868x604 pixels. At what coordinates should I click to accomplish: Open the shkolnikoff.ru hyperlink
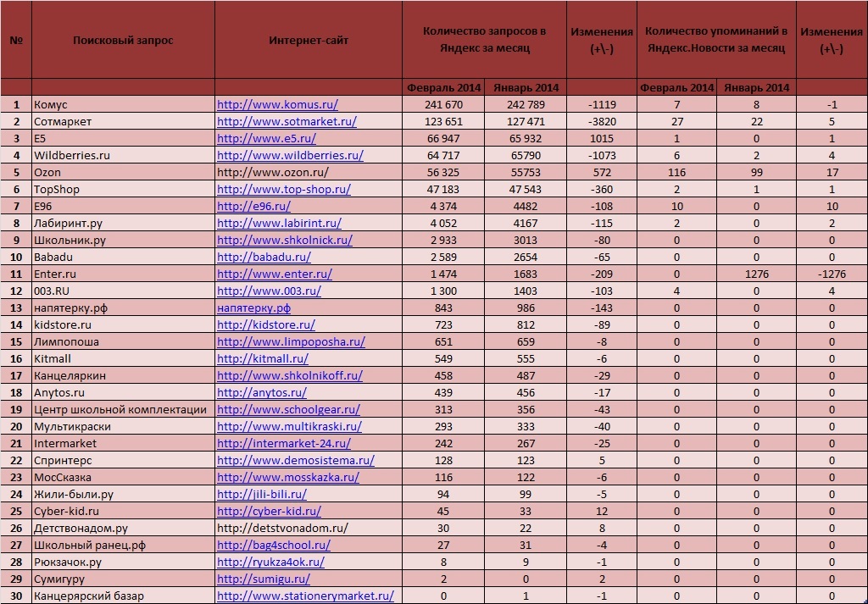click(x=290, y=375)
